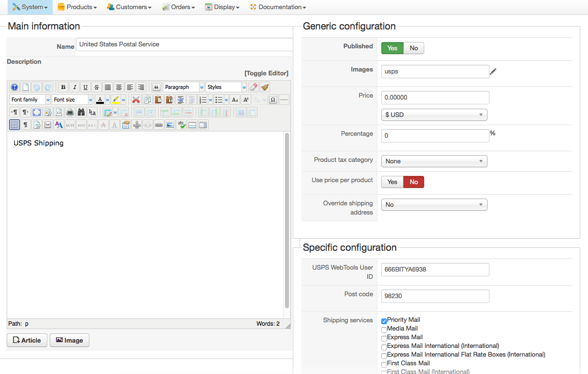
Task: Click the Name input field
Action: pyautogui.click(x=185, y=44)
